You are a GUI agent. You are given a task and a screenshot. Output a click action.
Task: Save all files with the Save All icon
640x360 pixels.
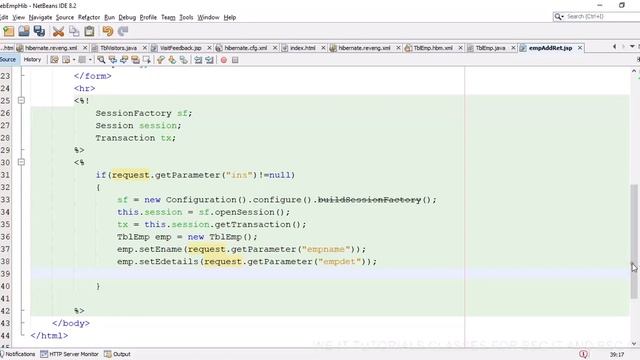point(39,31)
